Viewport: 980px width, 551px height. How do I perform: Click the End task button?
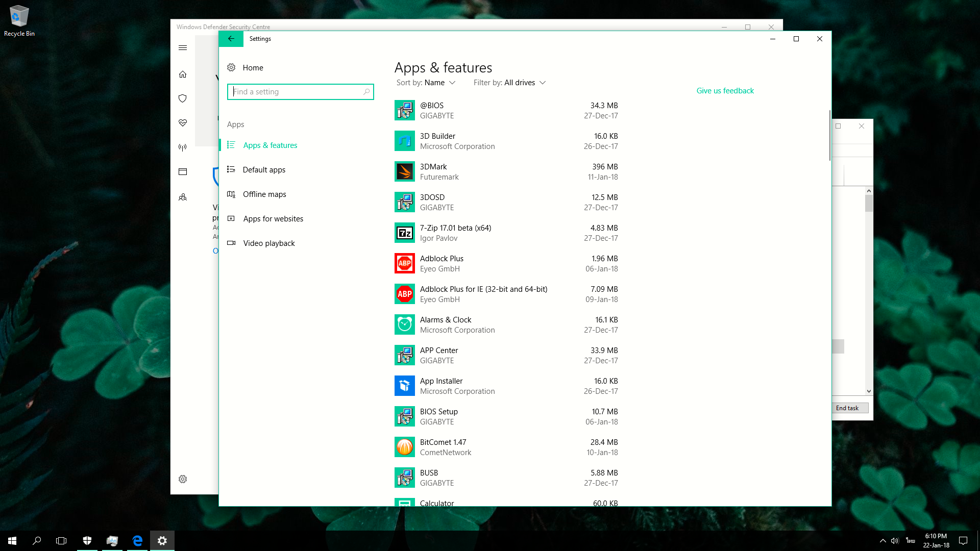(x=847, y=408)
